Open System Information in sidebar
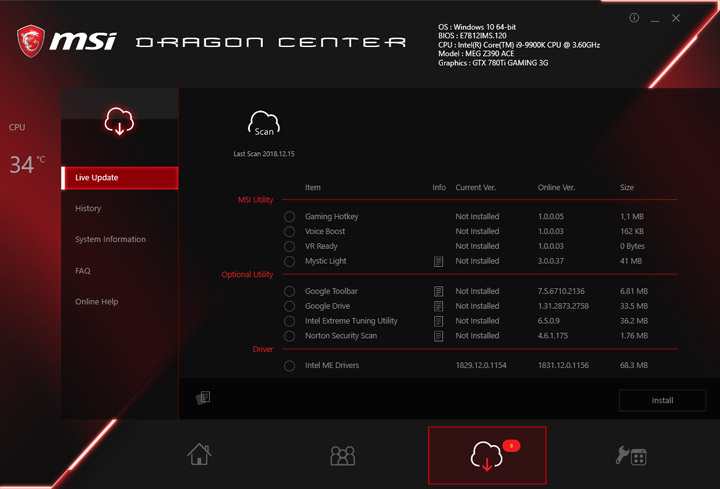Image resolution: width=720 pixels, height=489 pixels. 111,239
